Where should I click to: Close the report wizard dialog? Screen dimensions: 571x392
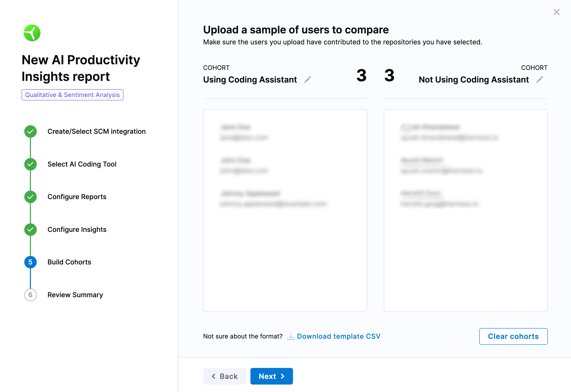556,12
